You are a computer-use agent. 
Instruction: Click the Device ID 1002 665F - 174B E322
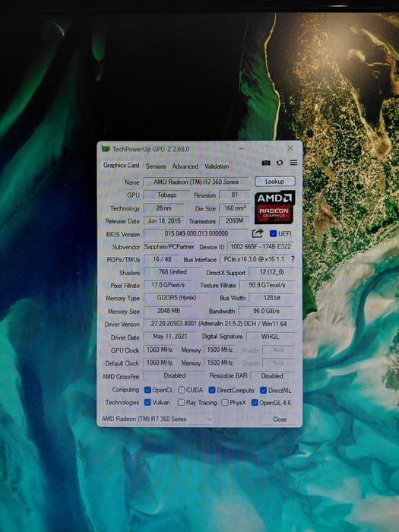[x=261, y=246]
